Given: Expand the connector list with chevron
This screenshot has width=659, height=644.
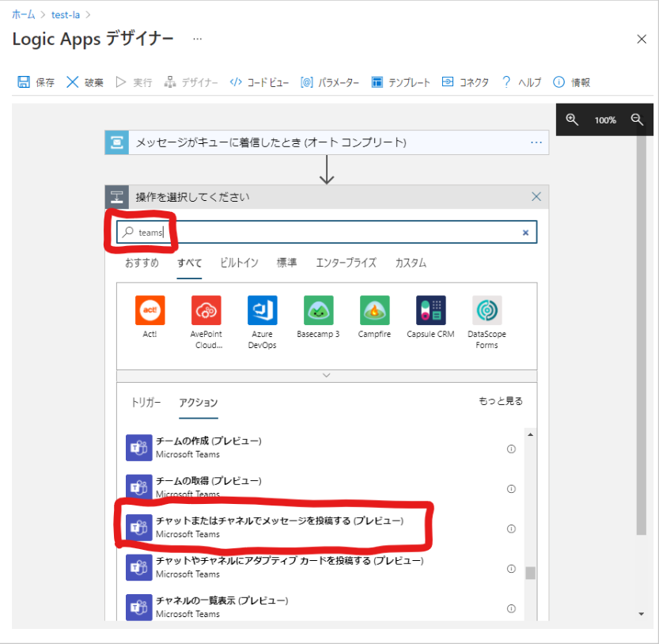Looking at the screenshot, I should pyautogui.click(x=327, y=375).
